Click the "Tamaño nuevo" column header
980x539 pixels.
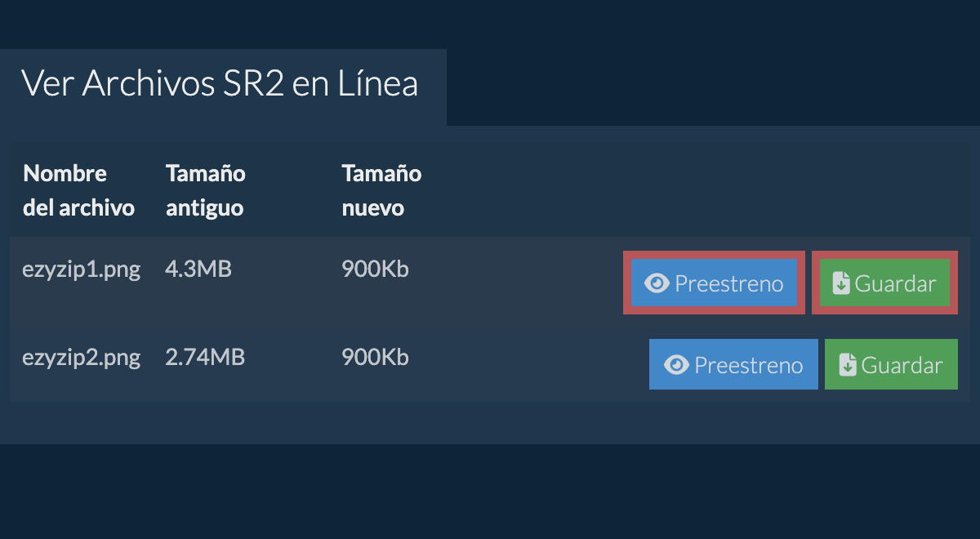[381, 190]
